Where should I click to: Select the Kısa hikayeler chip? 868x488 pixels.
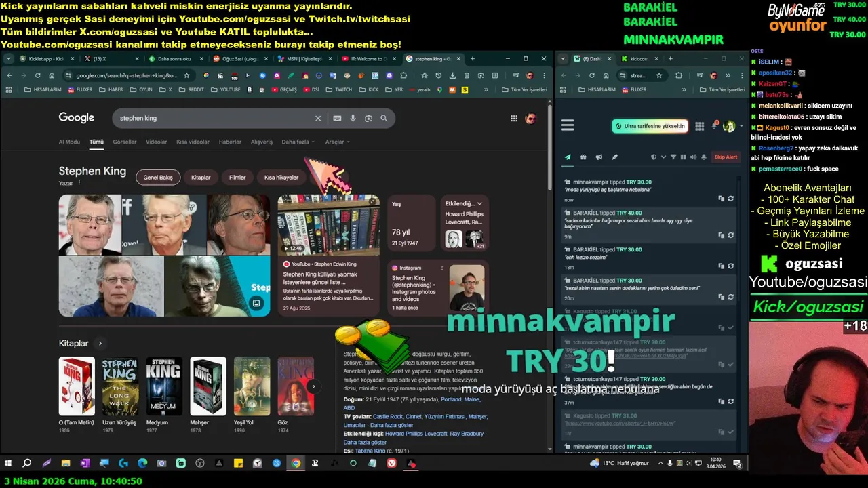tap(281, 178)
